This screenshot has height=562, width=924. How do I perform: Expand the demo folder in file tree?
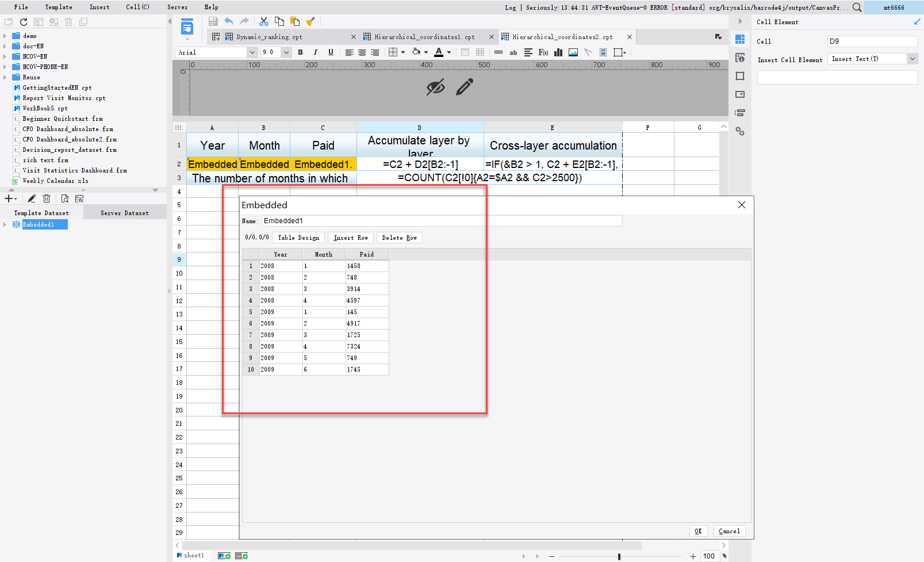[6, 36]
